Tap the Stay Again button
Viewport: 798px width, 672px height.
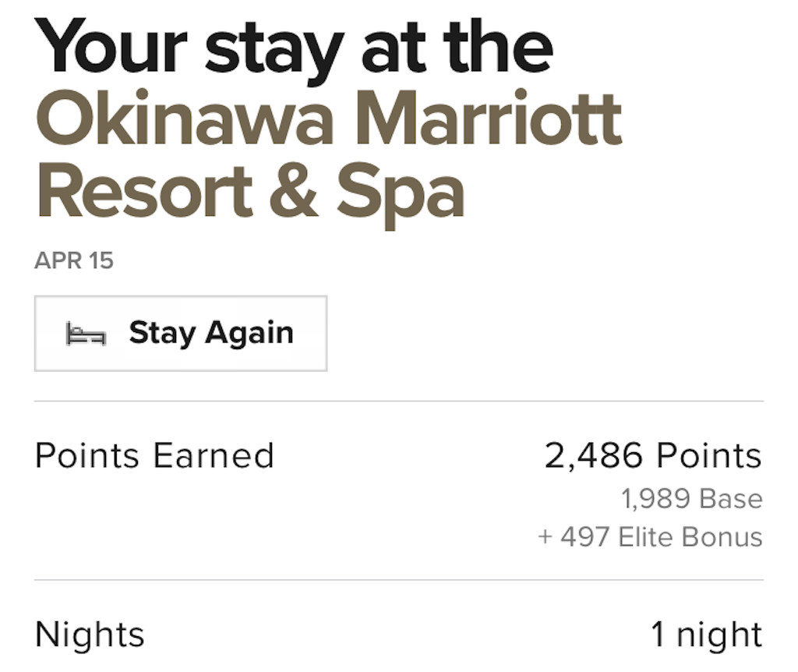(x=181, y=334)
